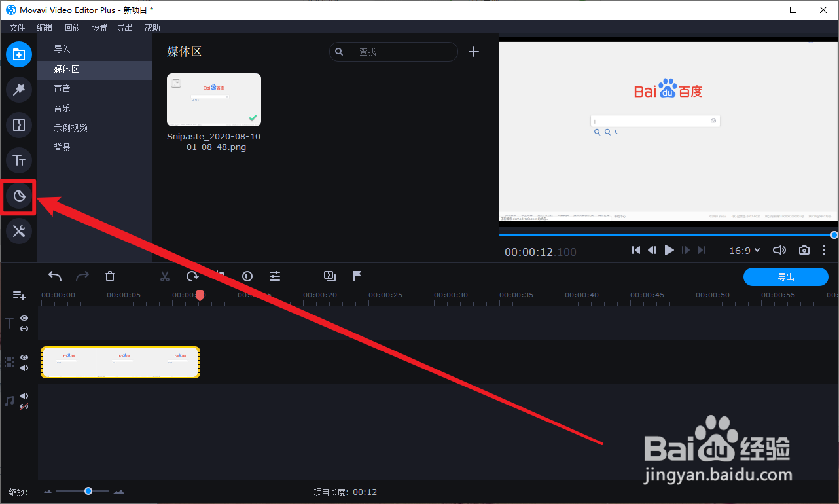Open the Filters magic wand panel

click(x=19, y=90)
